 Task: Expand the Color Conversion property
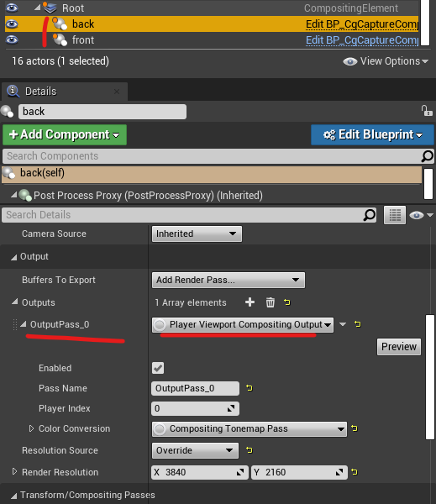tap(31, 428)
